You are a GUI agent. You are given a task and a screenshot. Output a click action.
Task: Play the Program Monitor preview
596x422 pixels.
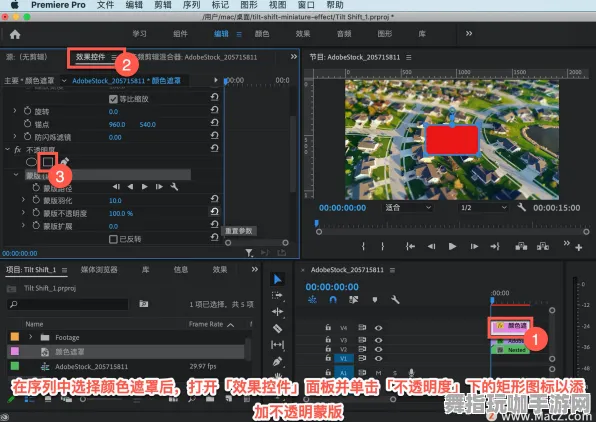pos(452,246)
